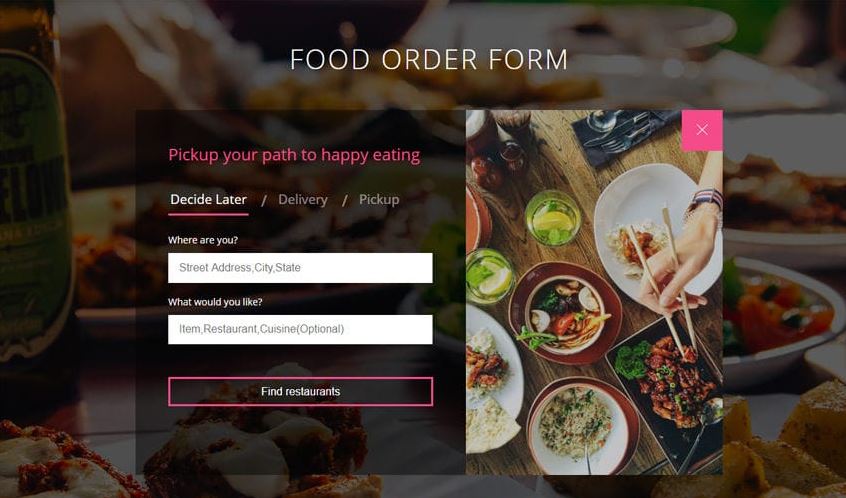This screenshot has width=846, height=498.
Task: Click the slash between Decide Later and Delivery
Action: click(x=264, y=201)
